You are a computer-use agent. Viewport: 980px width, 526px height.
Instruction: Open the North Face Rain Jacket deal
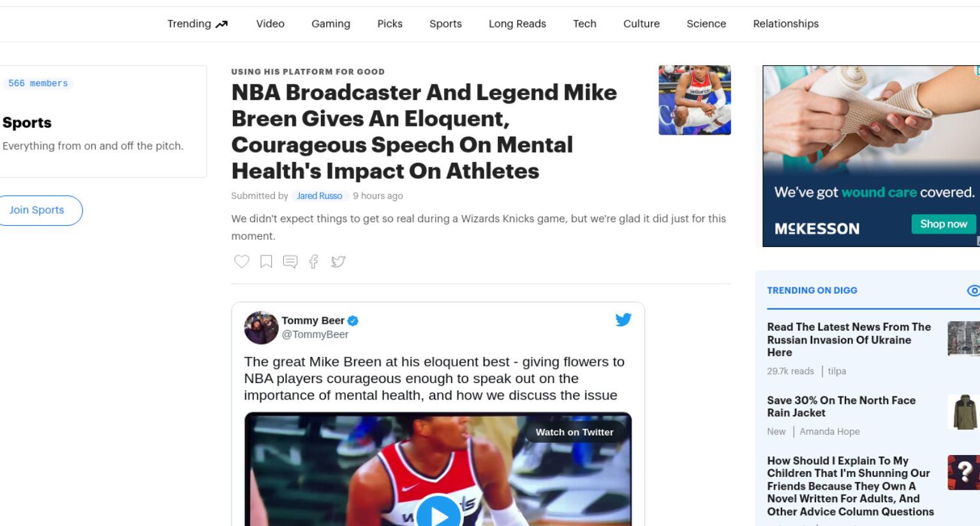point(841,407)
